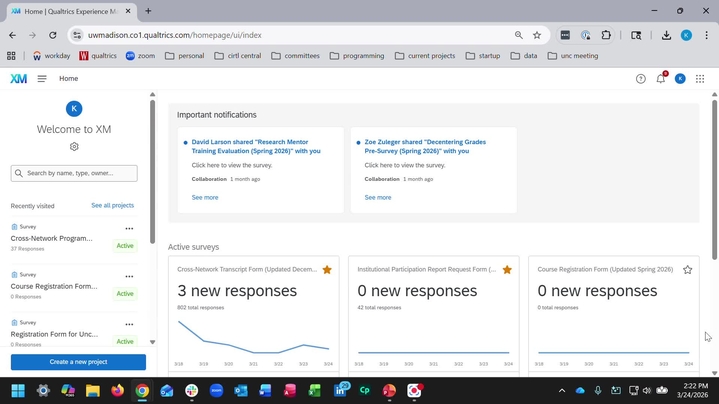The width and height of the screenshot is (719, 404).
Task: Open the notifications bell
Action: [660, 79]
